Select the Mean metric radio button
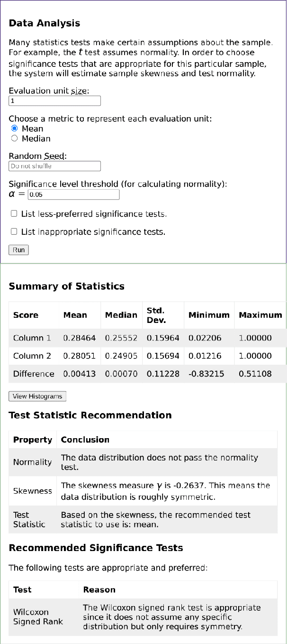The image size is (287, 644). [14, 129]
